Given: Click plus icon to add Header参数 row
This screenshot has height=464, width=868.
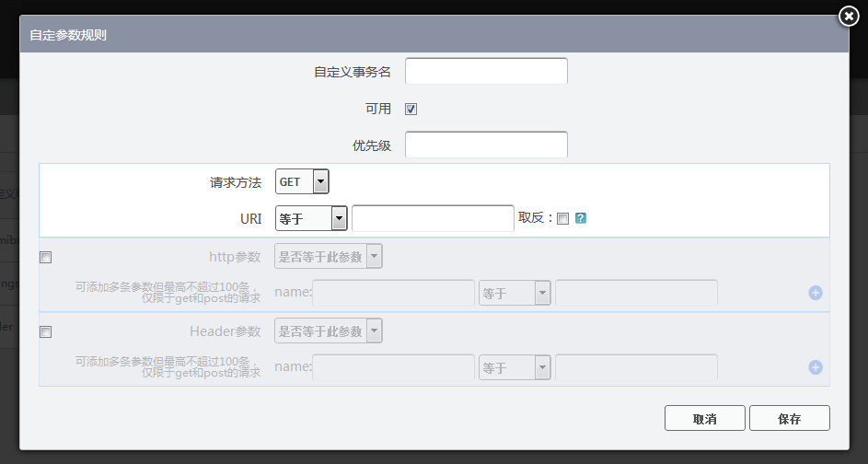Looking at the screenshot, I should click(x=816, y=367).
